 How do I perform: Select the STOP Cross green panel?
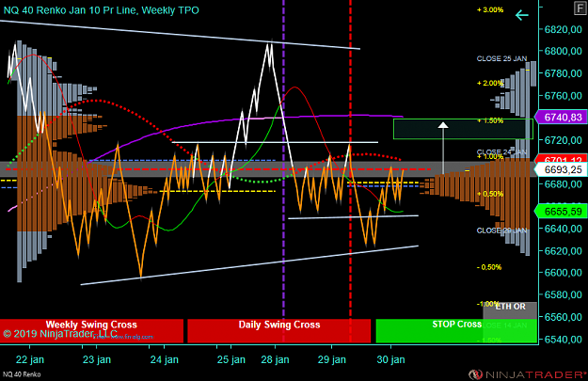(x=456, y=330)
